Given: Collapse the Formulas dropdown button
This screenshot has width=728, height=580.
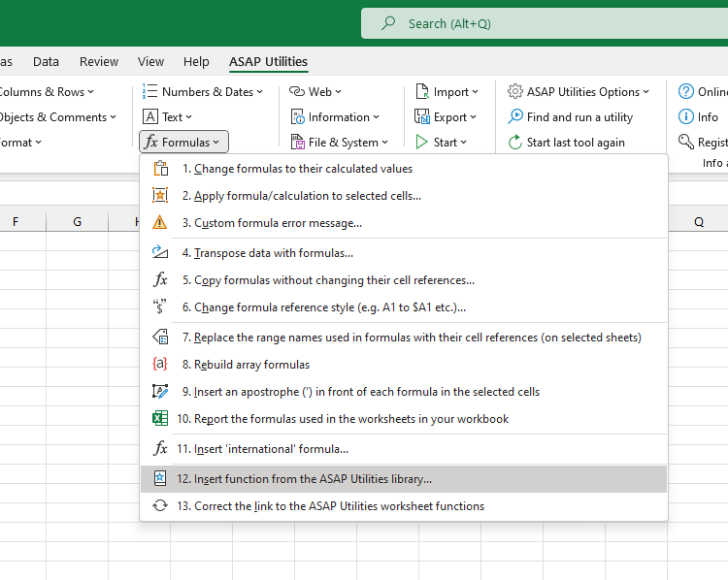Looking at the screenshot, I should [x=183, y=143].
